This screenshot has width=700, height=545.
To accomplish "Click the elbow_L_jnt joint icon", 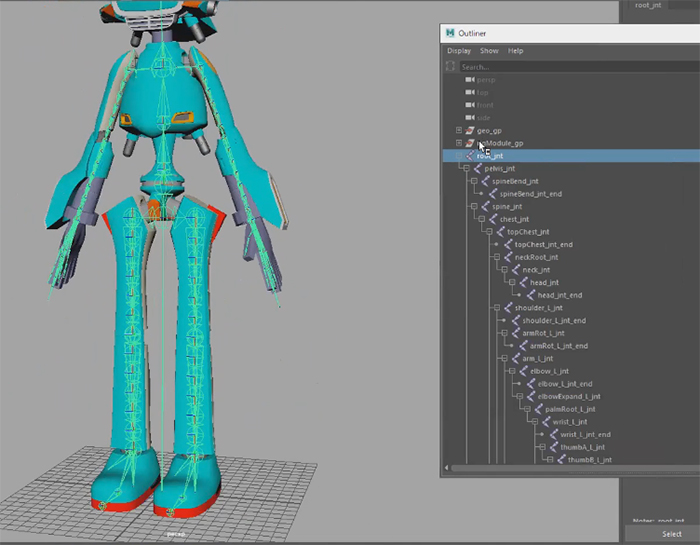I will [x=523, y=371].
